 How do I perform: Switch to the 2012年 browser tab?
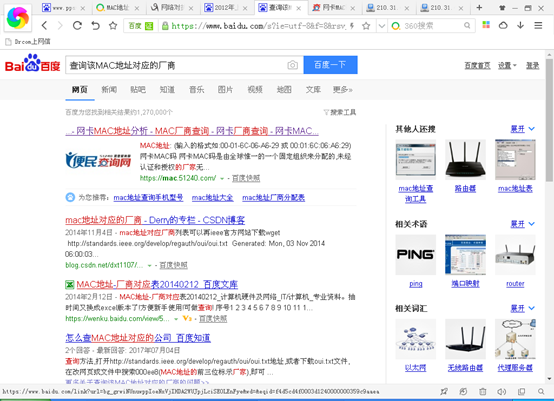pyautogui.click(x=227, y=8)
